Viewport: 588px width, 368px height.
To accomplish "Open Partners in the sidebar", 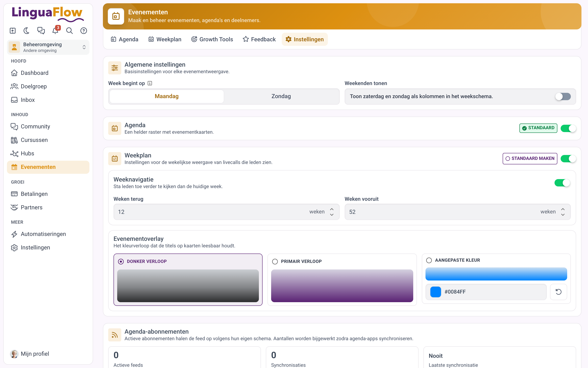I will coord(48,207).
